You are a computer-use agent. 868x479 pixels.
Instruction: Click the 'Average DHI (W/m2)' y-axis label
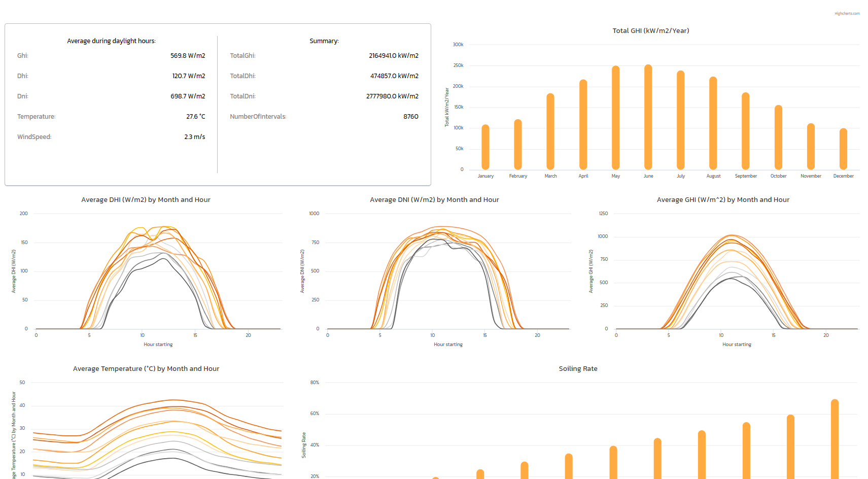pyautogui.click(x=14, y=271)
